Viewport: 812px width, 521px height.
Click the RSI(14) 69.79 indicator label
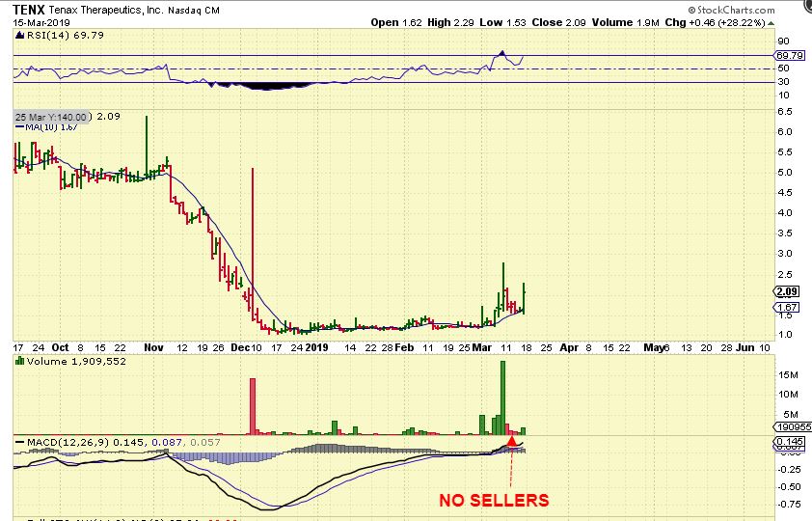[65, 36]
